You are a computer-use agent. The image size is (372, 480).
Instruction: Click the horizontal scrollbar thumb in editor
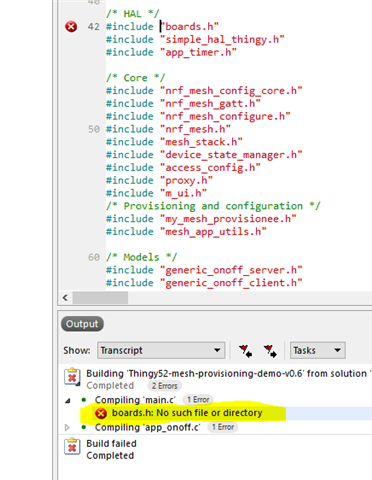(x=100, y=298)
